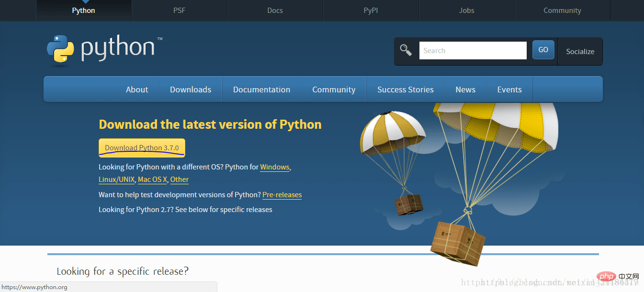Open the PSF tab in top bar
This screenshot has width=644, height=292.
[179, 11]
